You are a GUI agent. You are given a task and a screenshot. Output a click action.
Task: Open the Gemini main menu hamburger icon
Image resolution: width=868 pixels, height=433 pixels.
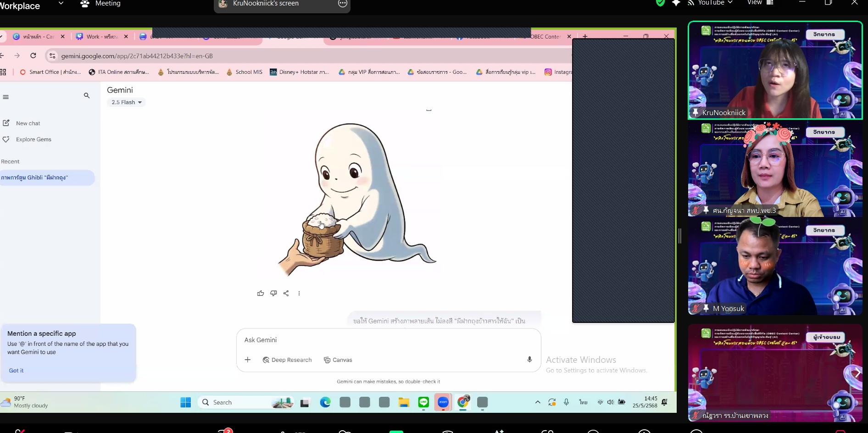point(6,97)
